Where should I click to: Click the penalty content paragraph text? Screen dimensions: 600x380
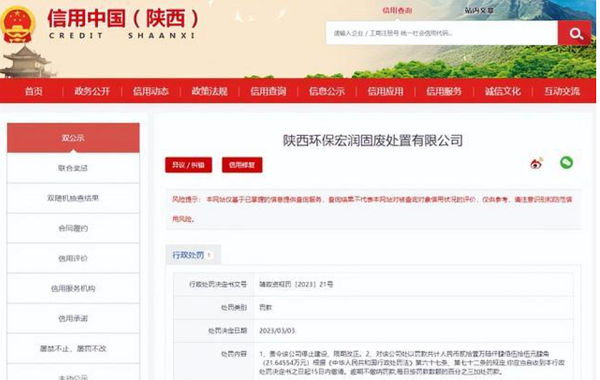(412, 362)
